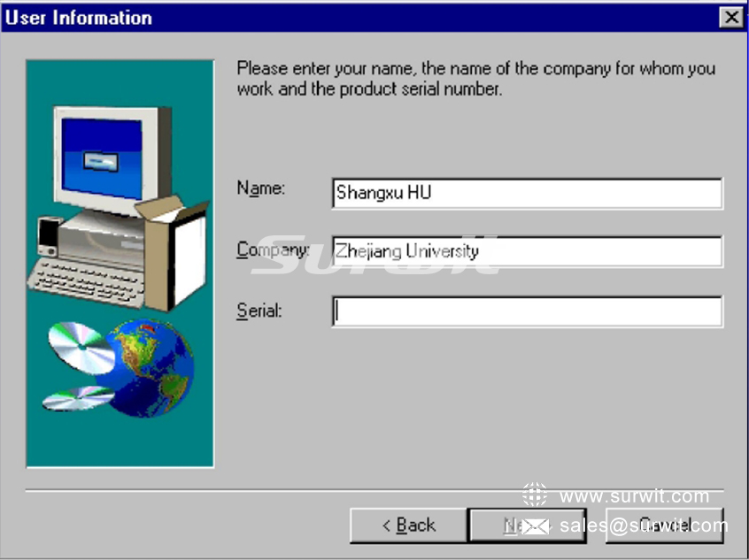Screen dimensions: 749x560
Task: Select the Serial label
Action: (259, 311)
